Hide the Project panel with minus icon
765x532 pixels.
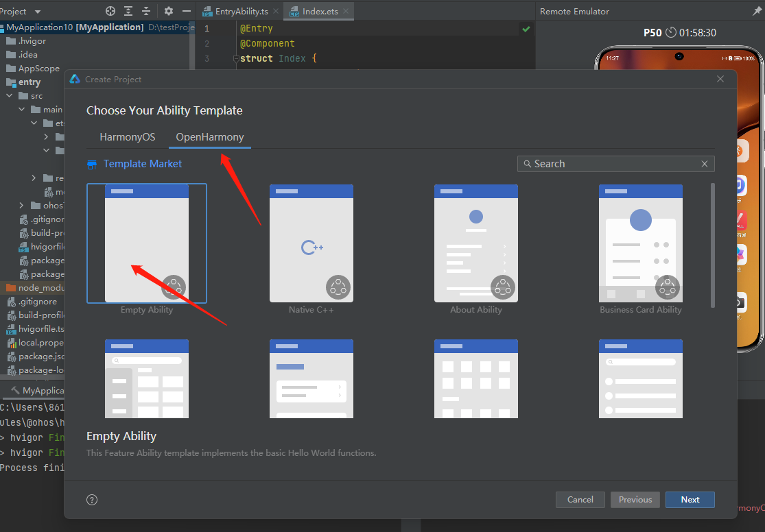click(x=187, y=11)
